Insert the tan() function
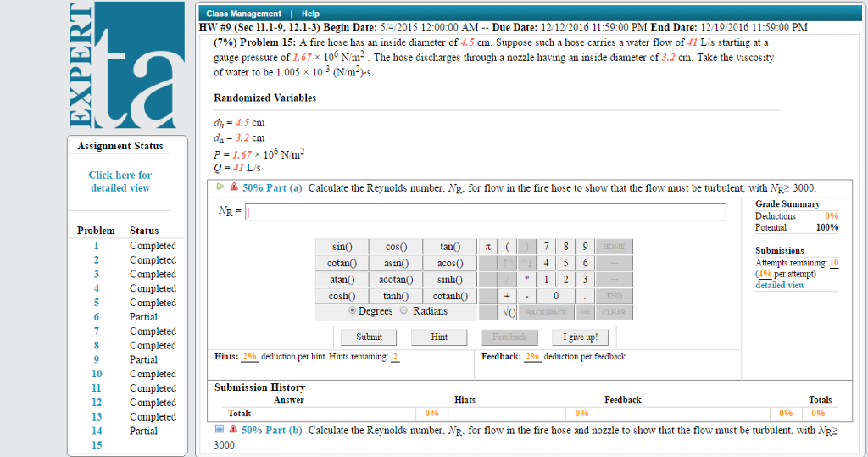Screen dimensions: 868x457 [x=449, y=247]
